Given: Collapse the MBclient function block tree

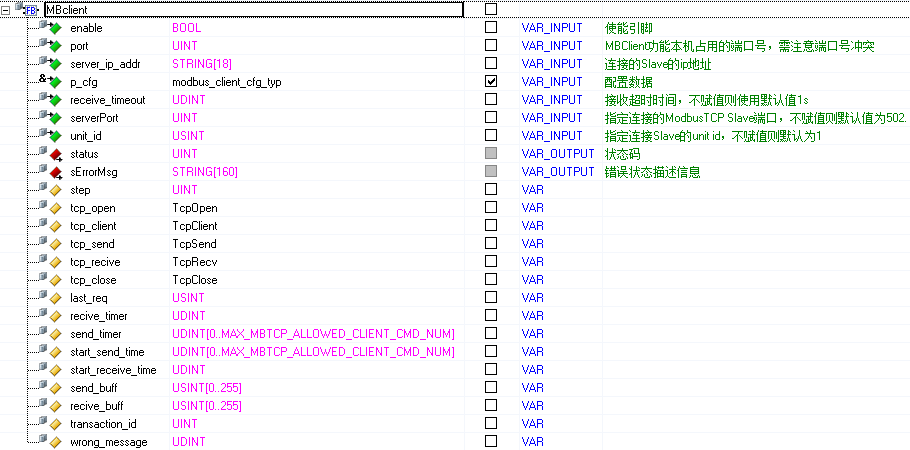Looking at the screenshot, I should pos(6,10).
